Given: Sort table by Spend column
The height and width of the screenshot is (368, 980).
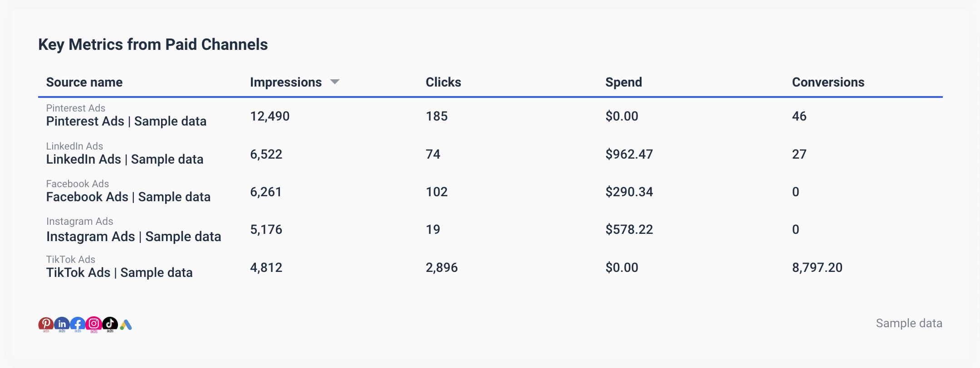Looking at the screenshot, I should (623, 82).
